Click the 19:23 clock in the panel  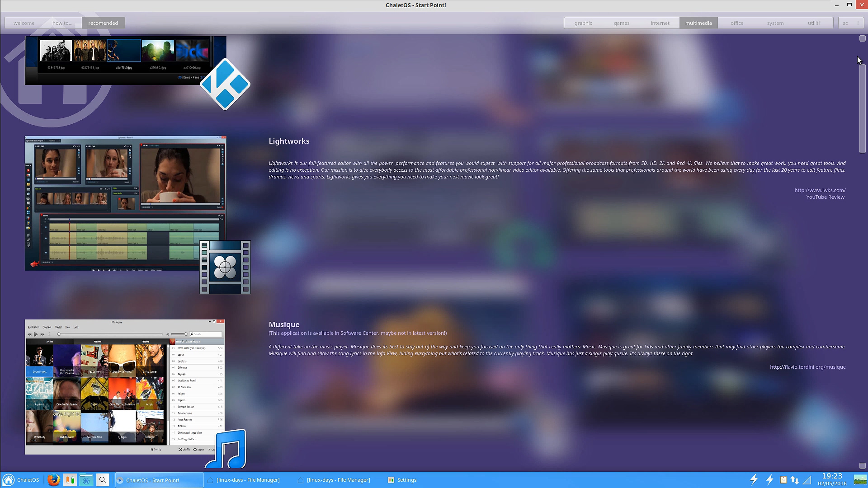pos(832,476)
